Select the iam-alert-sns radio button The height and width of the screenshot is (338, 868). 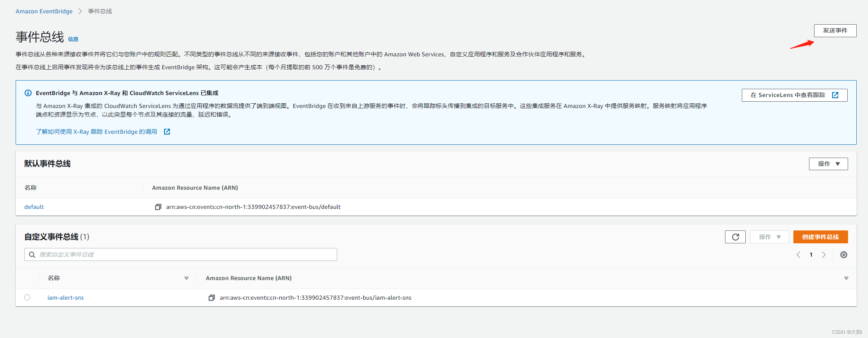click(27, 297)
